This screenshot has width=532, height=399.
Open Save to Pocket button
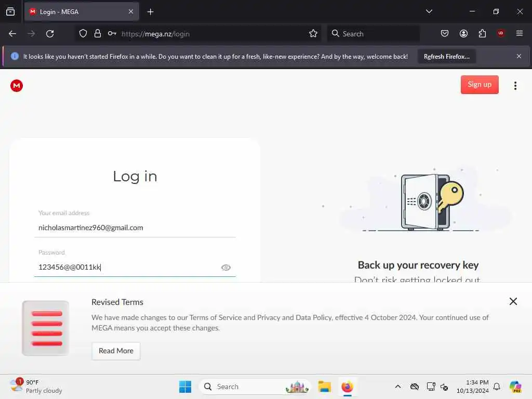coord(445,33)
